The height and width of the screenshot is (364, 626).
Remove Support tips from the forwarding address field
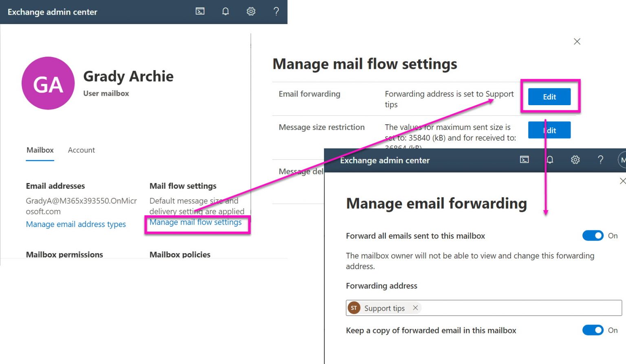point(415,308)
